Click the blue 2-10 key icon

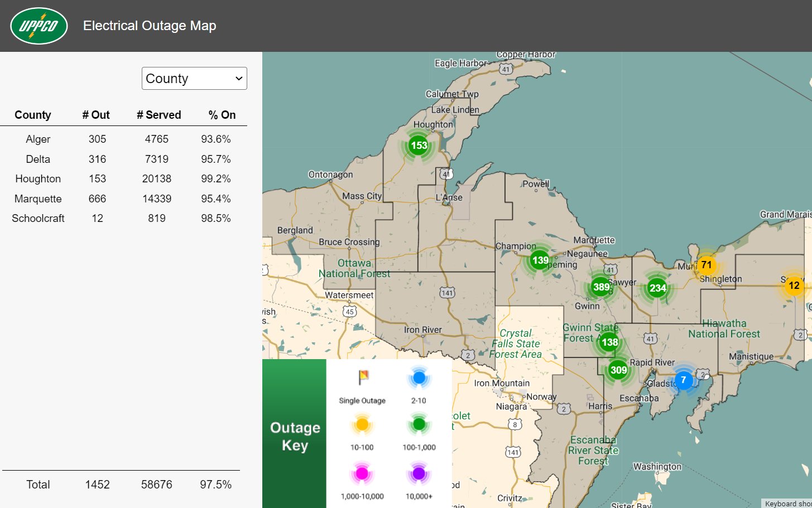click(419, 378)
